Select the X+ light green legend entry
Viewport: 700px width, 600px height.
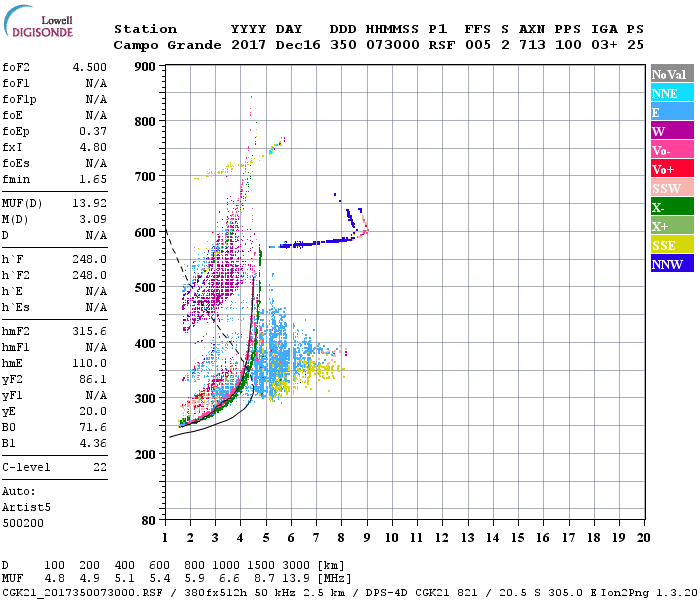tap(672, 226)
